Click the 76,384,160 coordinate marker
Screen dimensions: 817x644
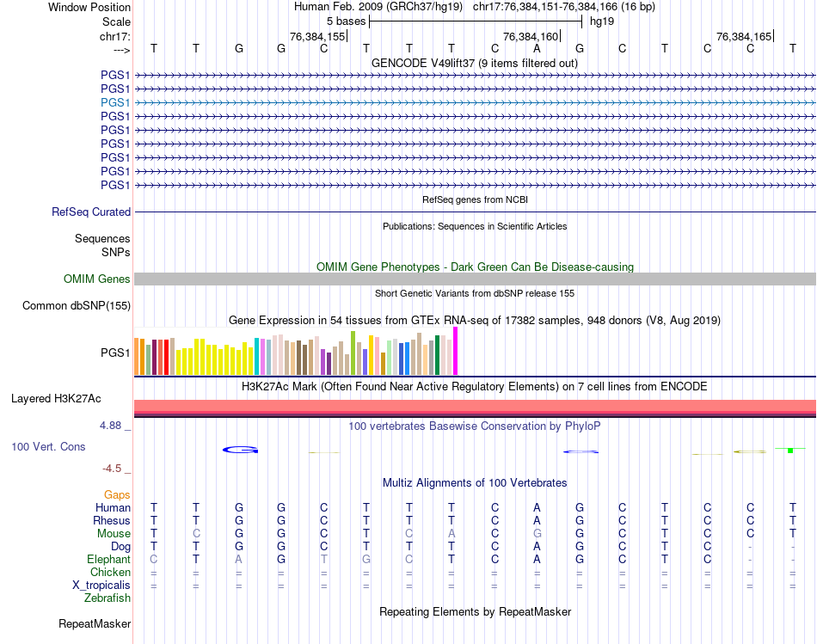point(531,36)
